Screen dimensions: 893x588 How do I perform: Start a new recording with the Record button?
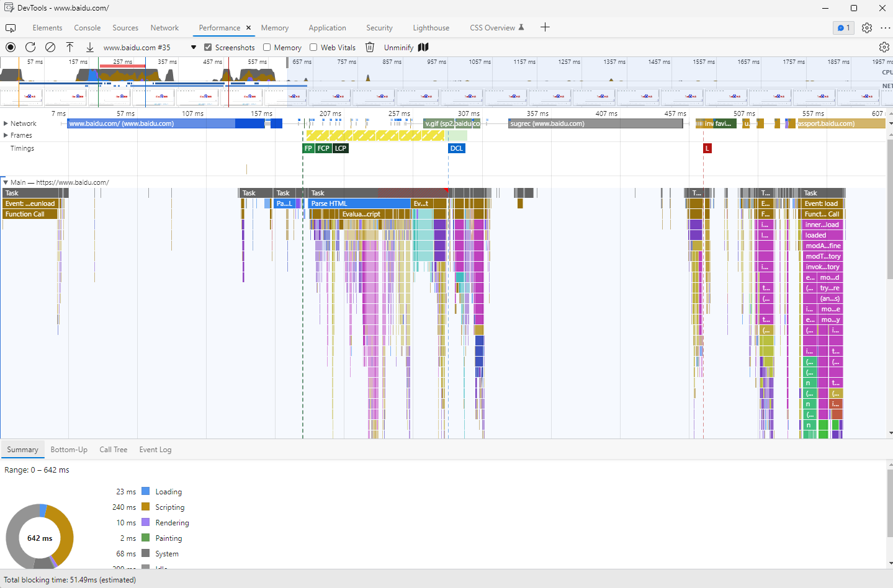click(10, 47)
